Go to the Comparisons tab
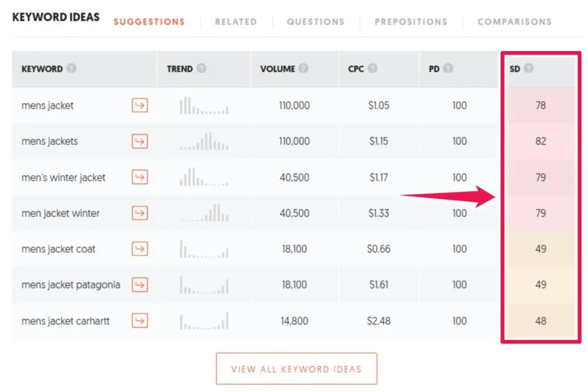Image resolution: width=588 pixels, height=392 pixels. [x=514, y=22]
